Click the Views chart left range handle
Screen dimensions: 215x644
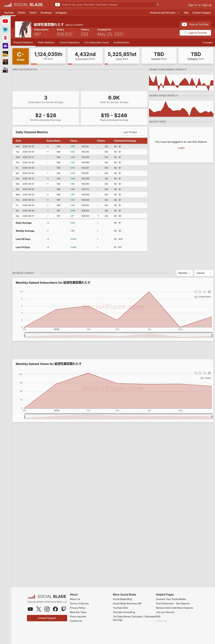pyautogui.click(x=24, y=417)
